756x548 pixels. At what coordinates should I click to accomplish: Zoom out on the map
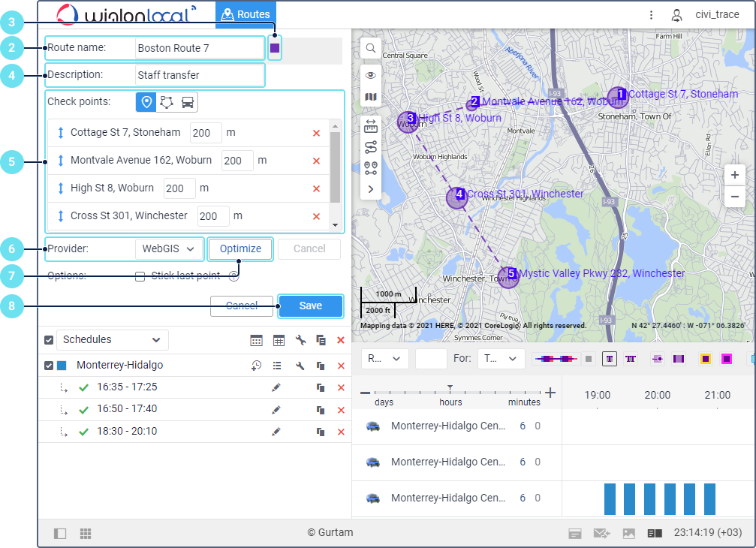(x=734, y=197)
